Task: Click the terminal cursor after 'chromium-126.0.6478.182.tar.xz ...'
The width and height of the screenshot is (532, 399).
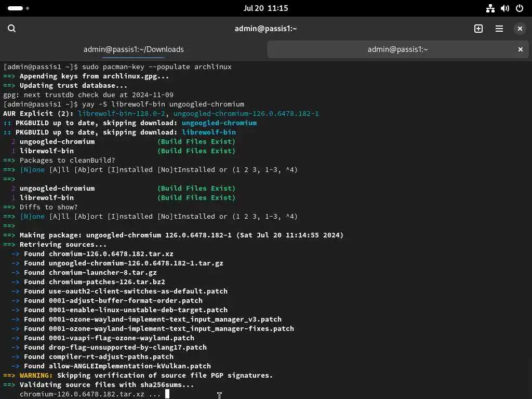Action: point(167,394)
